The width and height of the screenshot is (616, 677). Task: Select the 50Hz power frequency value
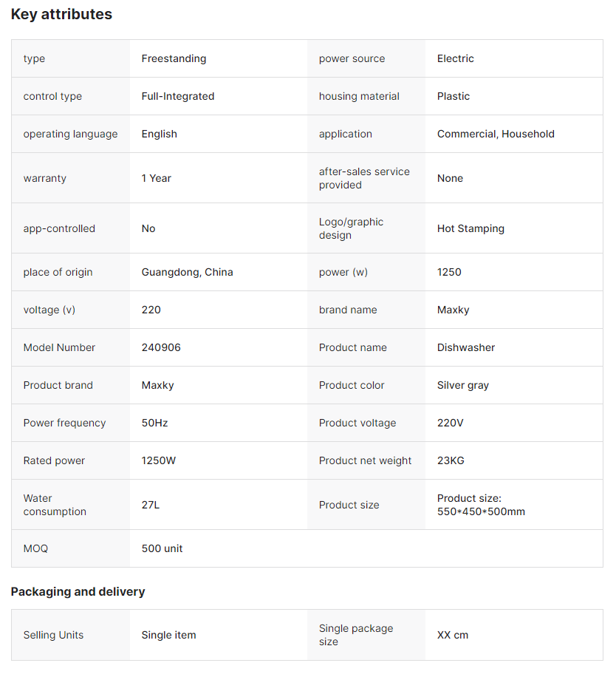(154, 423)
